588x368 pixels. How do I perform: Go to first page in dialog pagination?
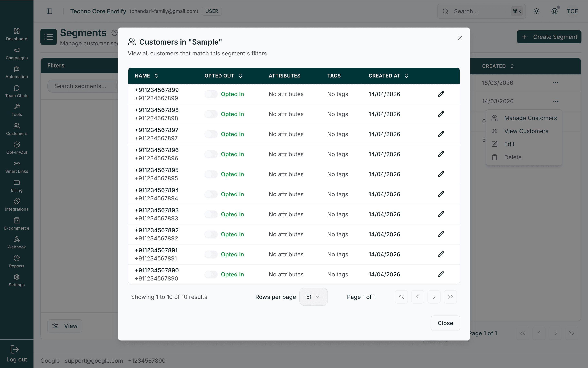[x=401, y=297]
